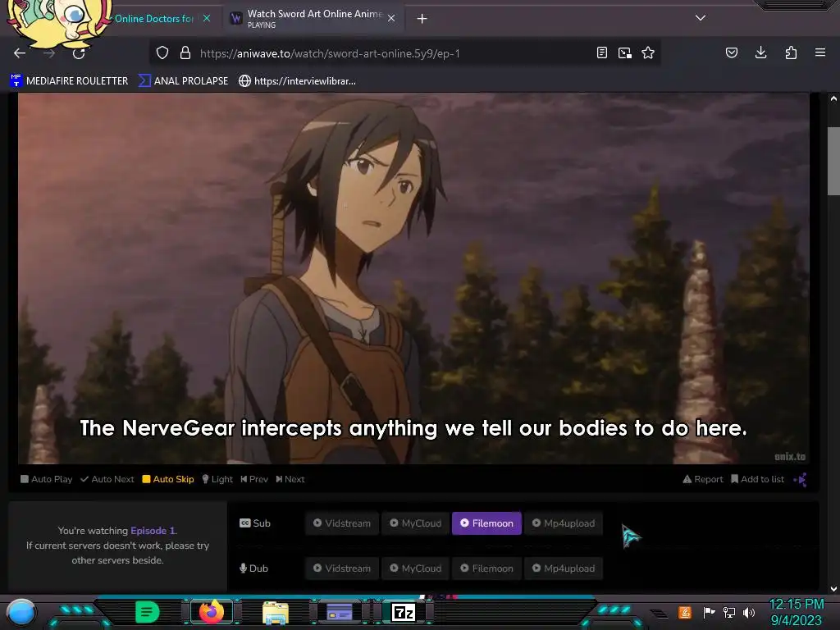Toggle the Light switch

pos(217,479)
